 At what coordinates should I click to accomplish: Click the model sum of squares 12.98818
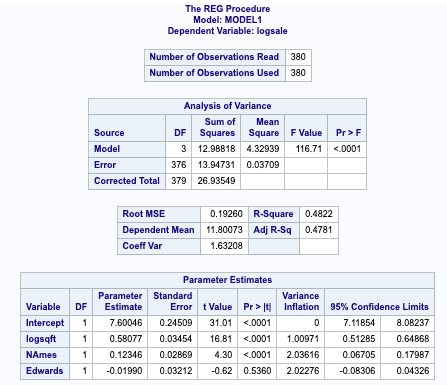(x=216, y=149)
